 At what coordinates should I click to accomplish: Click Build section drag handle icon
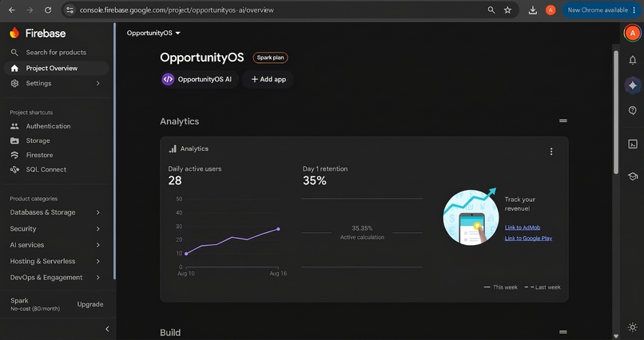[563, 332]
